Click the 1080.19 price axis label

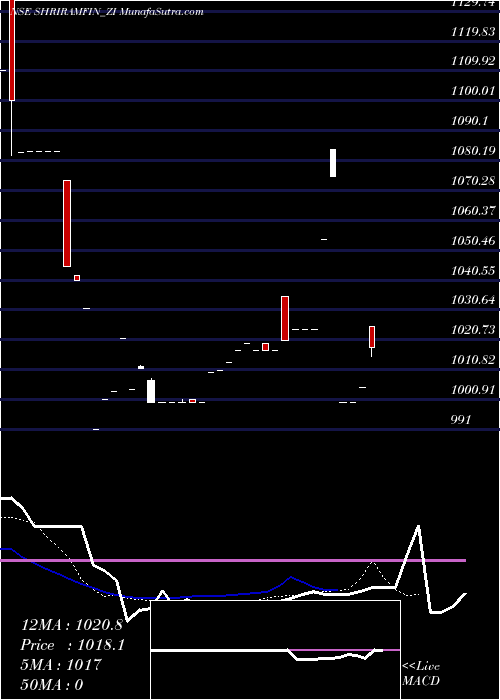[x=473, y=151]
